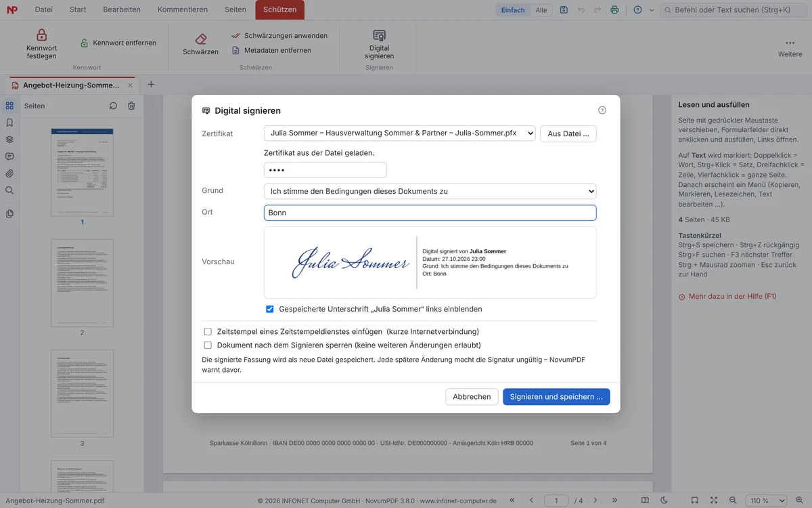Click Kennwort entfernen in the ribbon

pos(118,43)
